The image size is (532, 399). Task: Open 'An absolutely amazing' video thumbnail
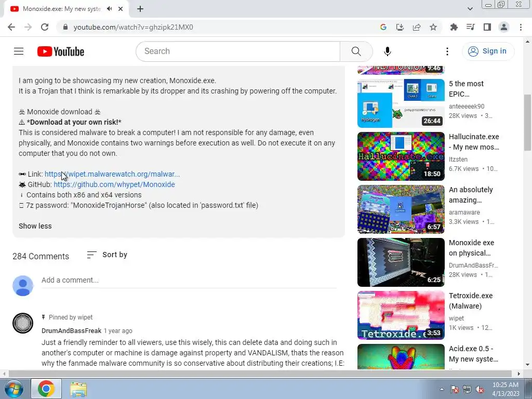(401, 209)
